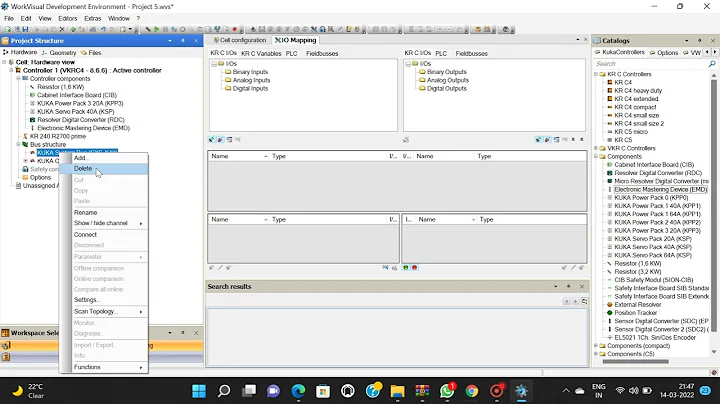Select right PLC tab
720x404 pixels.
(x=441, y=53)
